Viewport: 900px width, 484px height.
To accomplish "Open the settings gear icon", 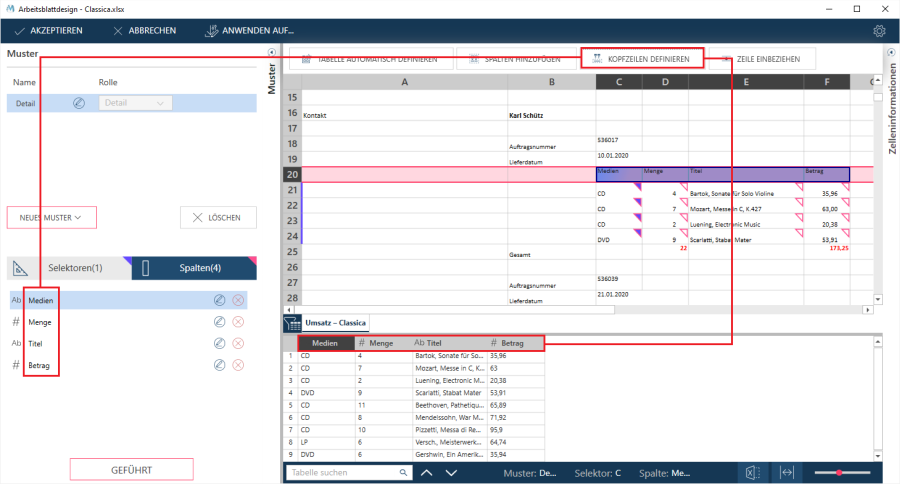I will click(x=879, y=31).
